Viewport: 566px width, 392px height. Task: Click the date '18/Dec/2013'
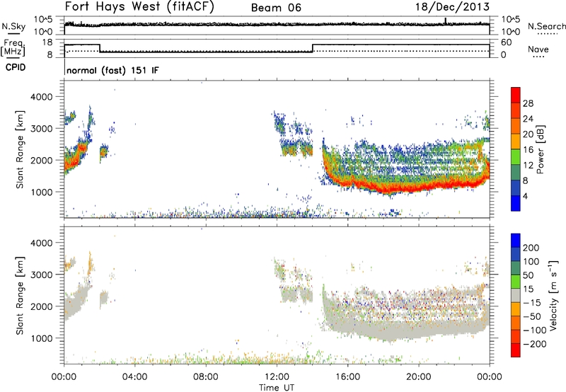[453, 7]
